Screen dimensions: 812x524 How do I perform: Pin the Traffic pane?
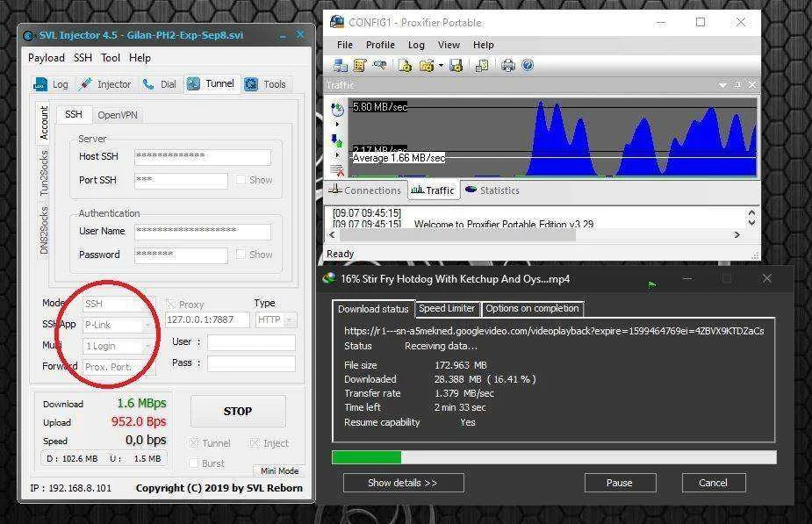click(737, 85)
